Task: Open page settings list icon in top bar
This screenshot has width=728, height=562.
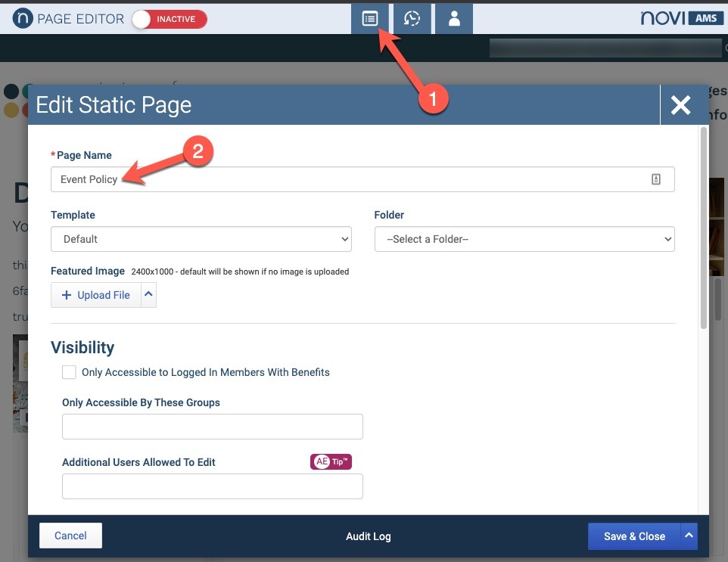Action: [x=370, y=19]
